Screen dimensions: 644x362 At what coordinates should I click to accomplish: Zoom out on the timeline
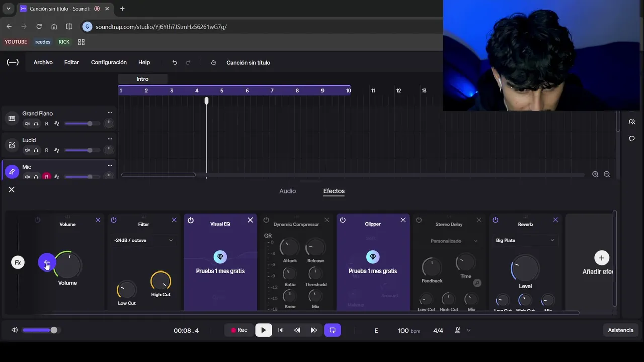607,174
